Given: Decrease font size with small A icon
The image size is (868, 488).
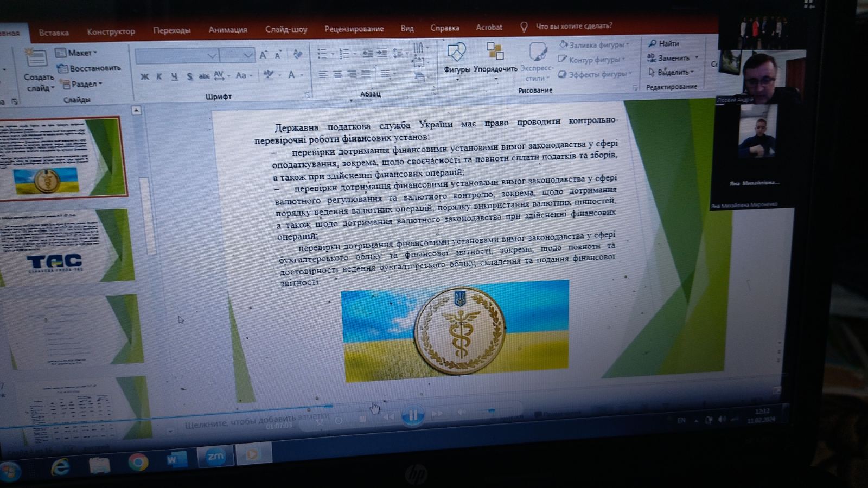Looking at the screenshot, I should click(x=278, y=55).
